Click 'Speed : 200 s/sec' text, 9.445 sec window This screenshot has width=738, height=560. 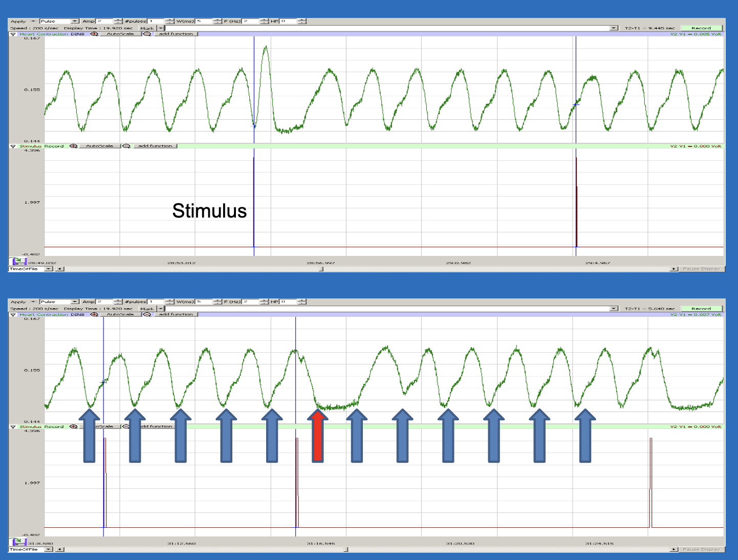click(34, 28)
